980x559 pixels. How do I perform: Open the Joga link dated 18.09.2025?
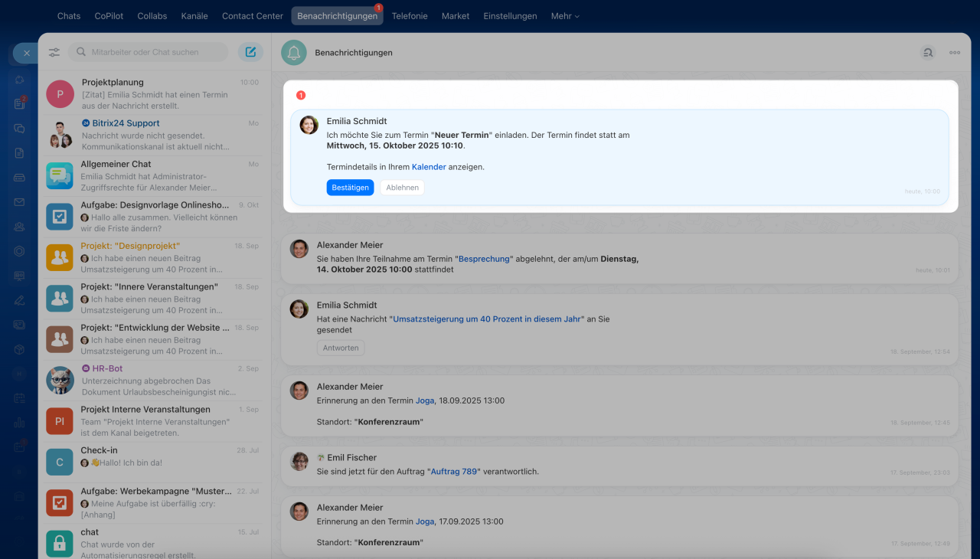(425, 400)
